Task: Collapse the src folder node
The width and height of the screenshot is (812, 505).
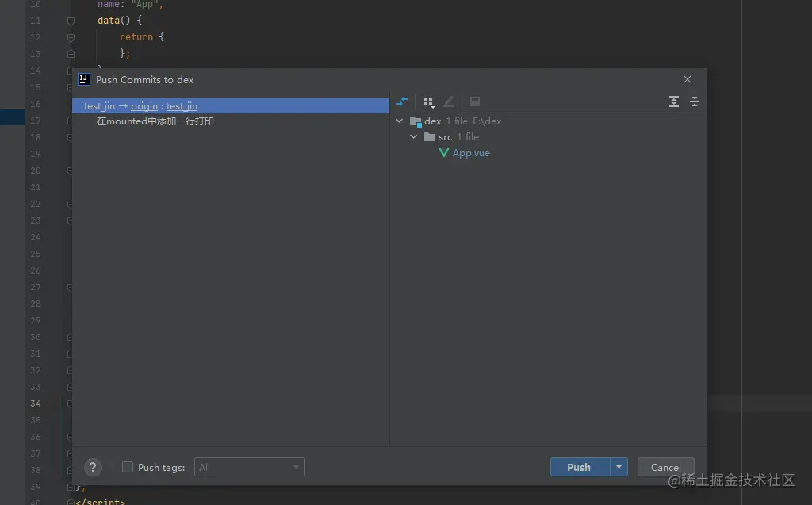Action: pyautogui.click(x=413, y=136)
